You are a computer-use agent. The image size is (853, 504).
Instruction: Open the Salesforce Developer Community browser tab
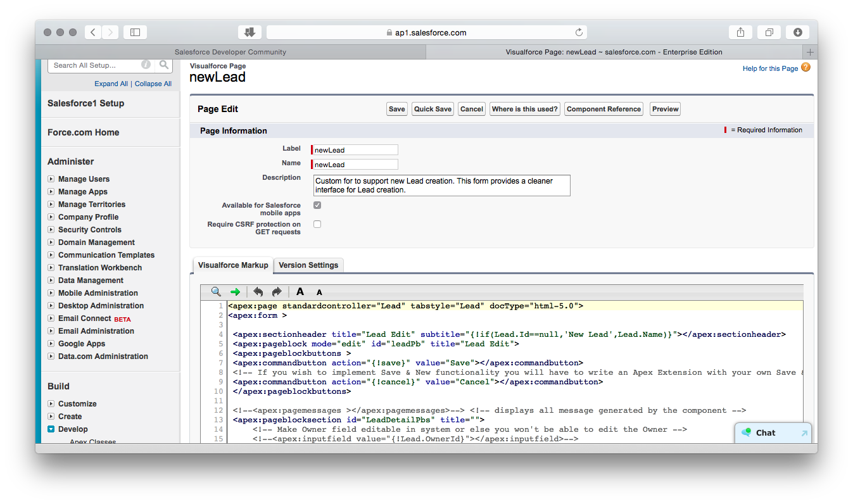(230, 52)
